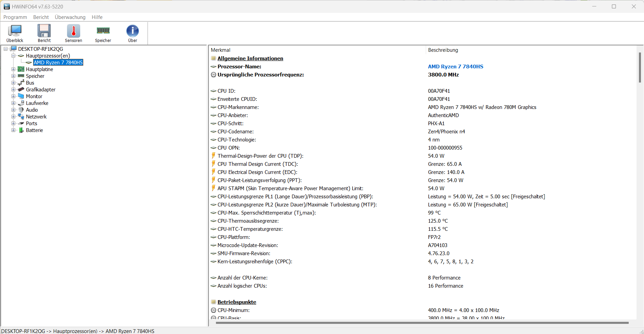Collapse the DESKTOP-RF1K2QG root node
The width and height of the screenshot is (644, 334).
tap(5, 49)
